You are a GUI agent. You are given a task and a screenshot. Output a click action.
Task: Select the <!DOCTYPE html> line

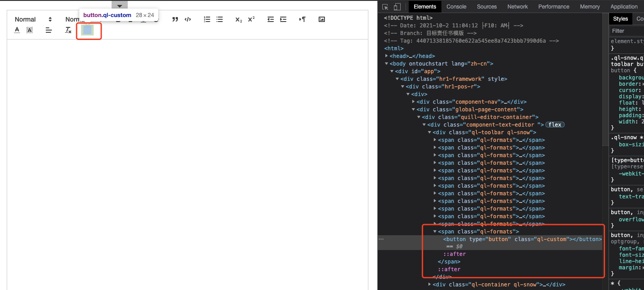(x=408, y=18)
